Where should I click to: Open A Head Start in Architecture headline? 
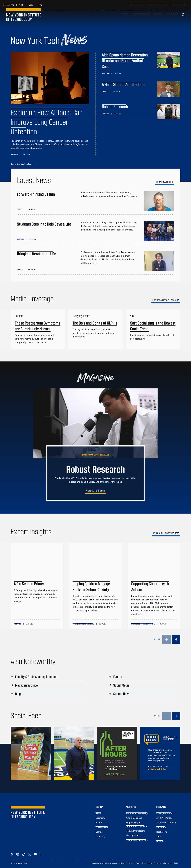123,85
